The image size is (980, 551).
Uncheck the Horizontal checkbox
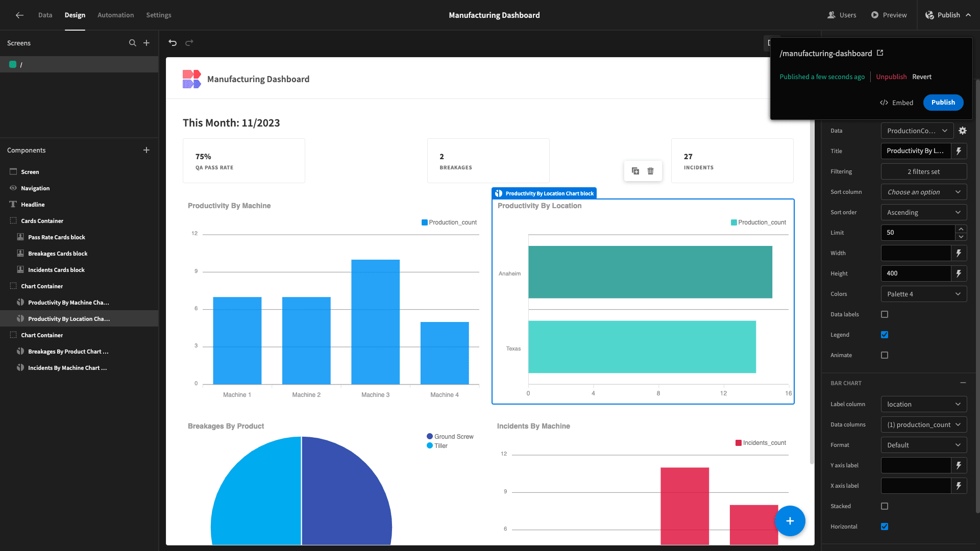(x=885, y=527)
